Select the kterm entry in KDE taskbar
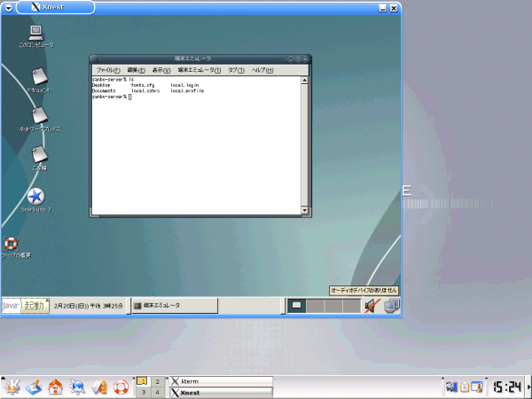 220,380
